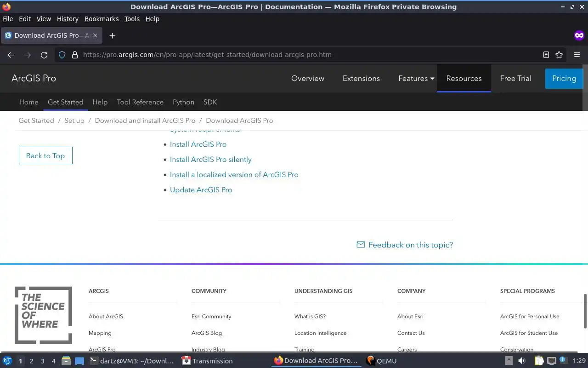
Task: Click the notification info tray icon
Action: pos(563,361)
